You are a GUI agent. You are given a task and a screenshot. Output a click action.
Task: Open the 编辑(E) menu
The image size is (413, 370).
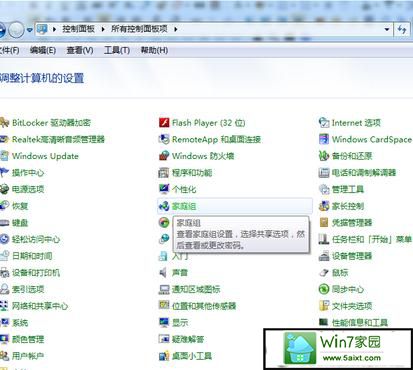point(43,50)
